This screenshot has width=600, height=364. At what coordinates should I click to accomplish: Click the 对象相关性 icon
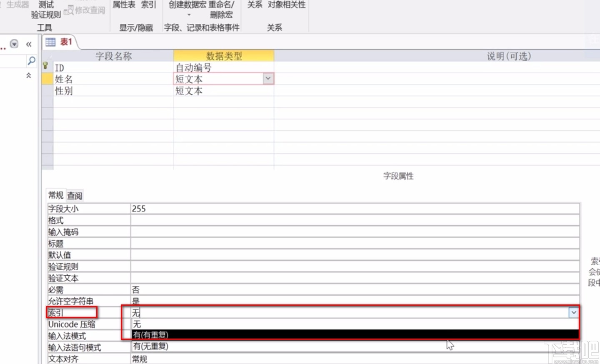click(286, 5)
